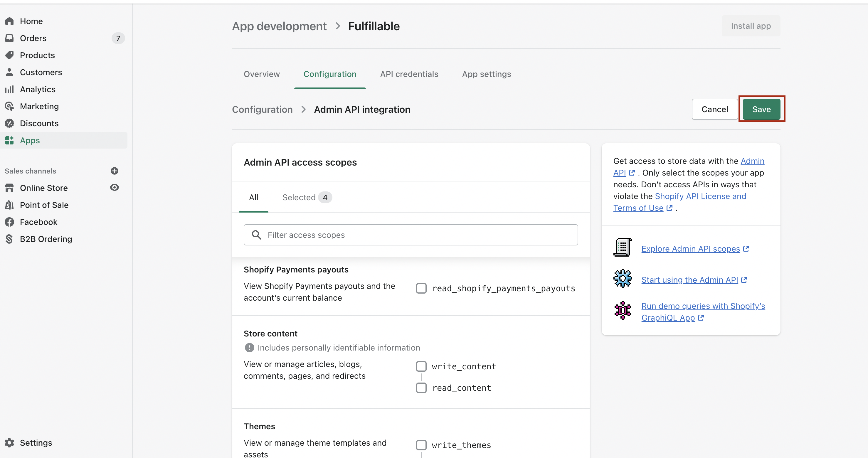Enable the write_content scope checkbox
This screenshot has width=868, height=458.
coord(421,366)
